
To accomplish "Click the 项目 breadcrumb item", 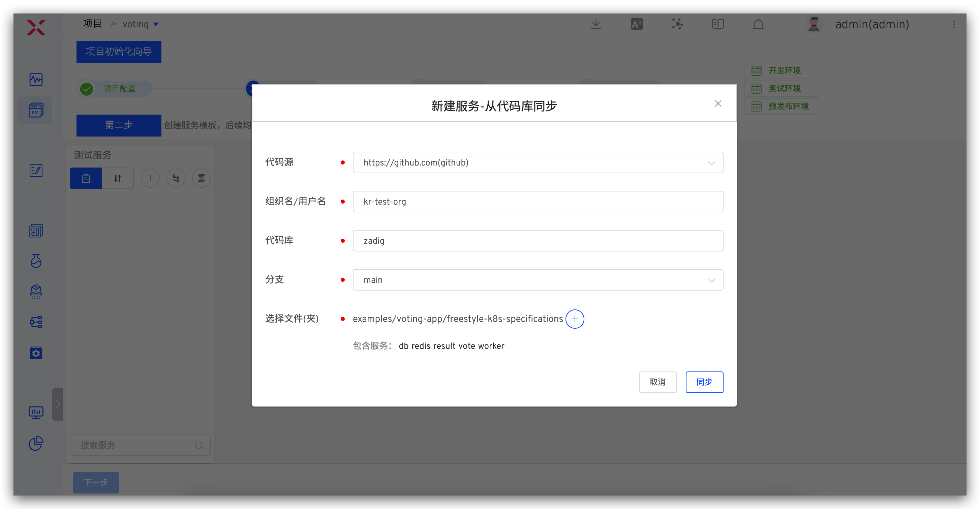I will pyautogui.click(x=92, y=23).
